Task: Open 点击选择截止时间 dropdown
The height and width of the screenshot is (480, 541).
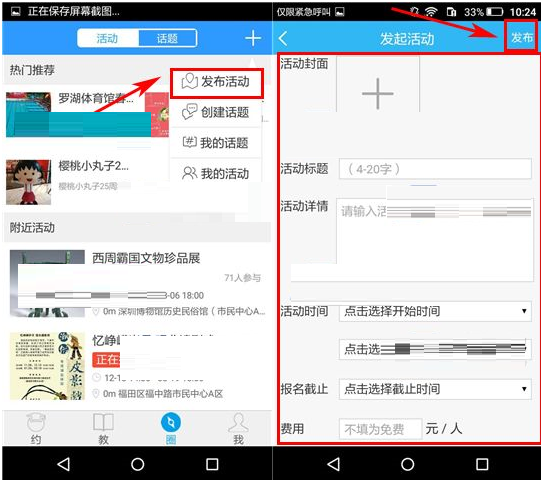Action: tap(435, 389)
